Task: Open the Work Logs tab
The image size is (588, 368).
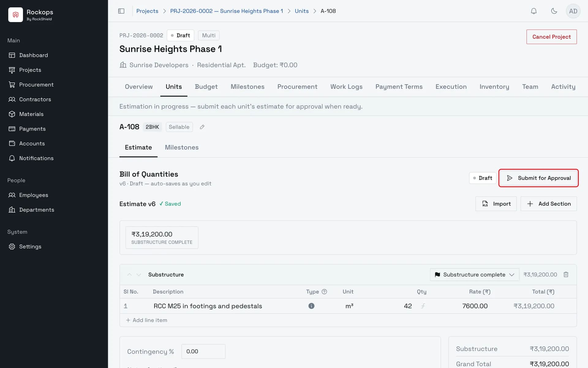Action: (346, 87)
